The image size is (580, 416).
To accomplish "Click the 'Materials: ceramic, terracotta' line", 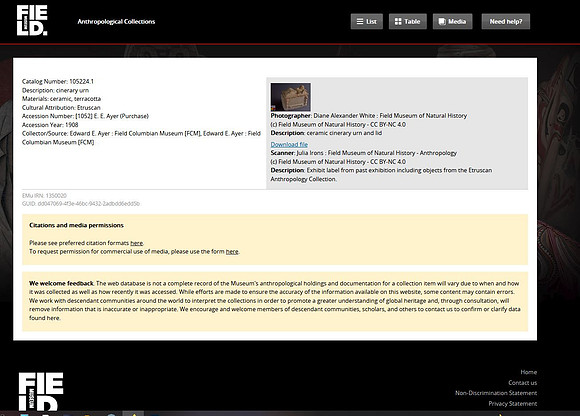I will 61,99.
